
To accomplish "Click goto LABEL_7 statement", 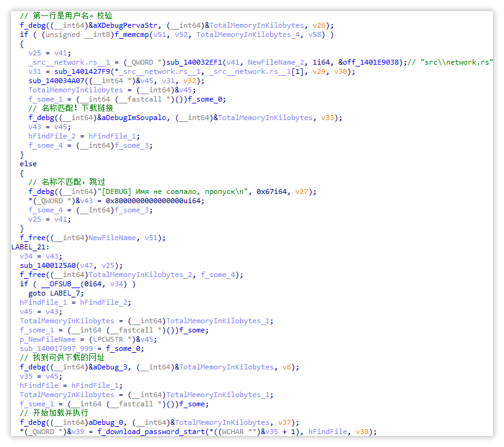I will 56,294.
